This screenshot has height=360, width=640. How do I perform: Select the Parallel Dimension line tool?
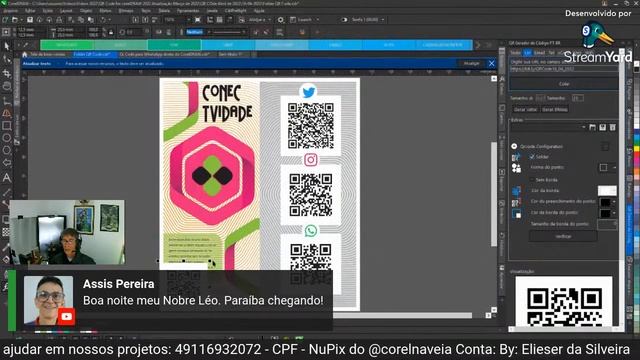7,192
